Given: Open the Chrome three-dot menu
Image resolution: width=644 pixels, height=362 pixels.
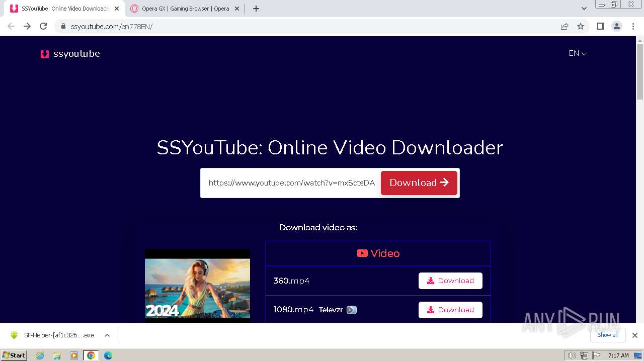Looking at the screenshot, I should pos(633,26).
